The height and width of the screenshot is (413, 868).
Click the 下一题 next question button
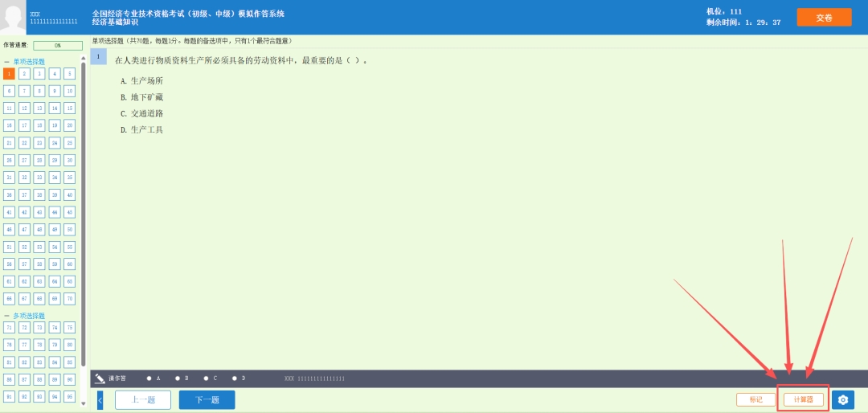(x=207, y=399)
